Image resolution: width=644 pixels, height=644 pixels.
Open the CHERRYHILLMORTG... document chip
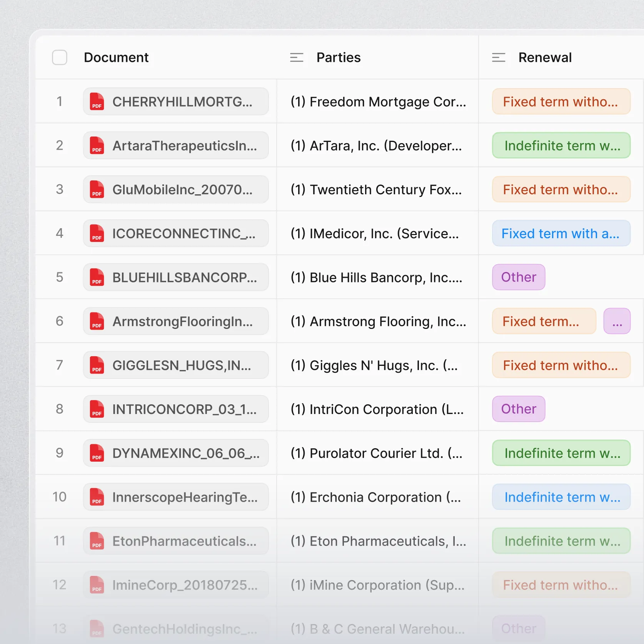tap(176, 102)
